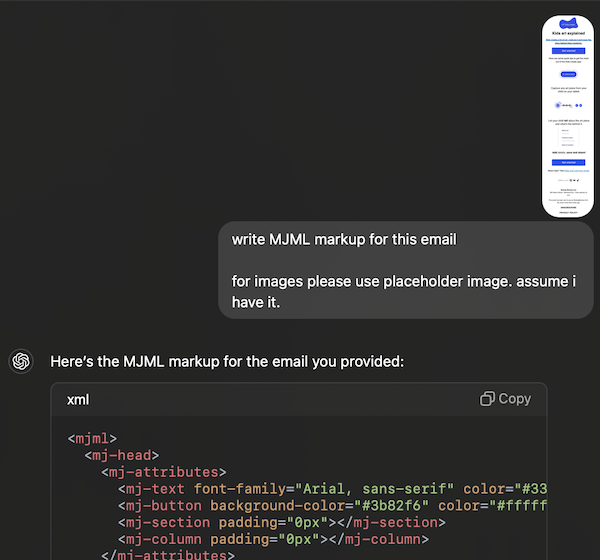Click the xml language label
The image size is (600, 560).
[78, 399]
